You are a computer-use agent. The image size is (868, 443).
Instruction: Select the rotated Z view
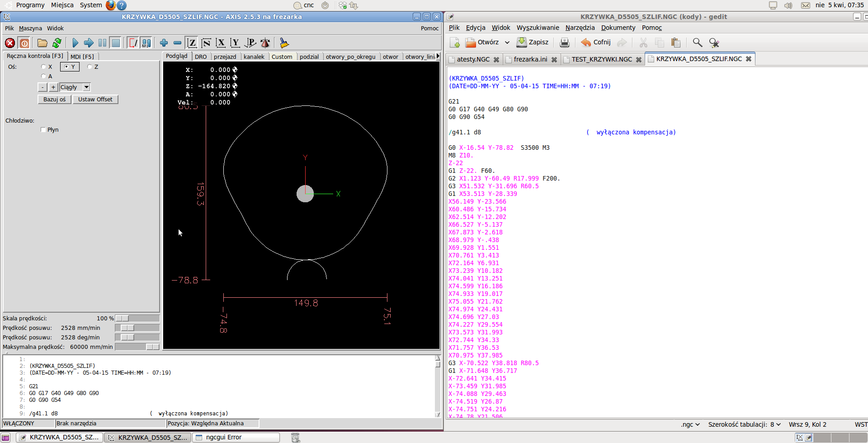(x=206, y=43)
